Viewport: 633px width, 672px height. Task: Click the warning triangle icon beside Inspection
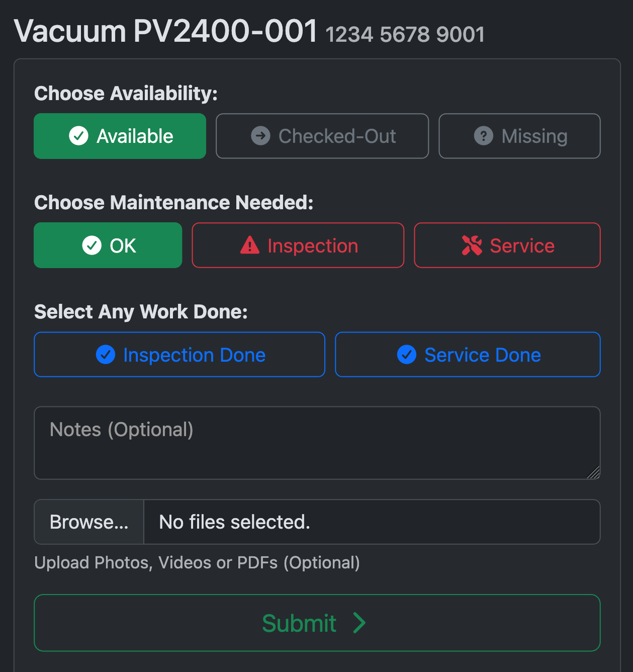250,245
